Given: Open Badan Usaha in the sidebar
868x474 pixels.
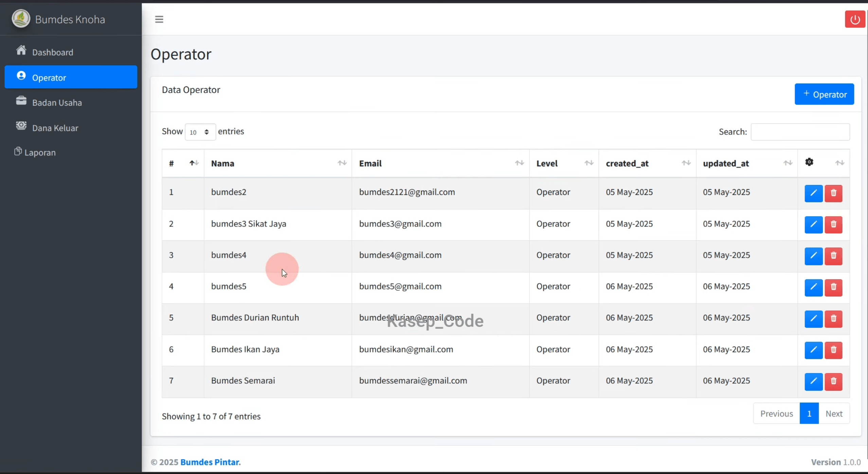Looking at the screenshot, I should pyautogui.click(x=71, y=102).
